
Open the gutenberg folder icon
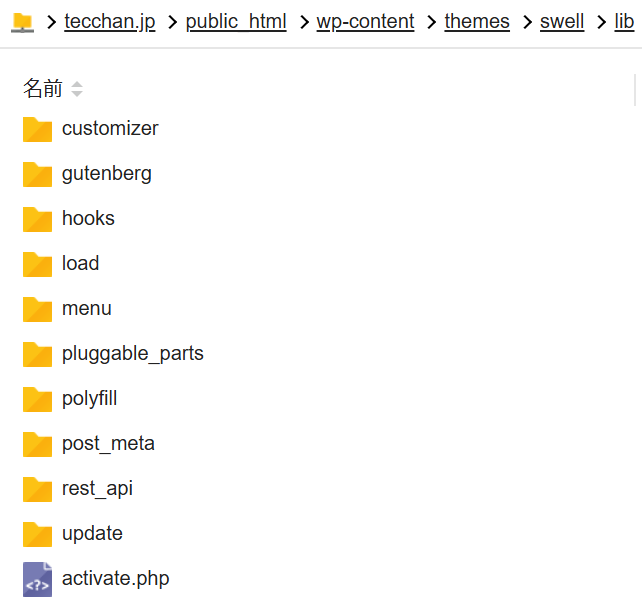[37, 174]
